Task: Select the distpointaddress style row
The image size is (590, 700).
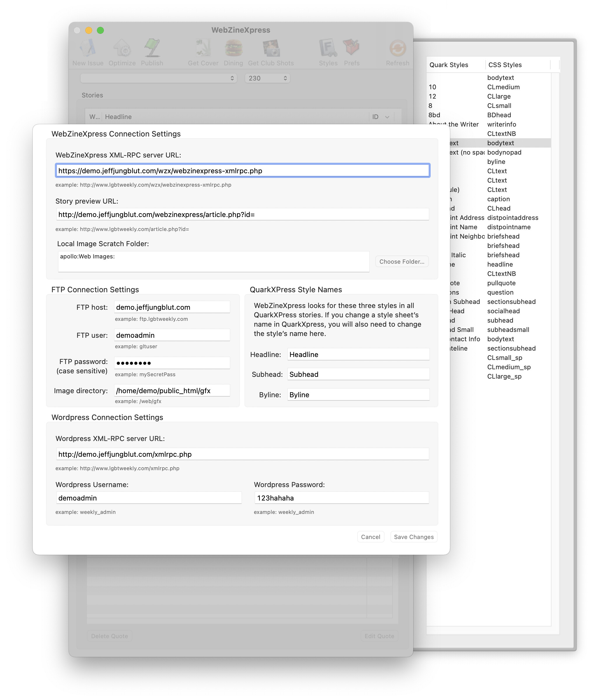Action: point(500,218)
